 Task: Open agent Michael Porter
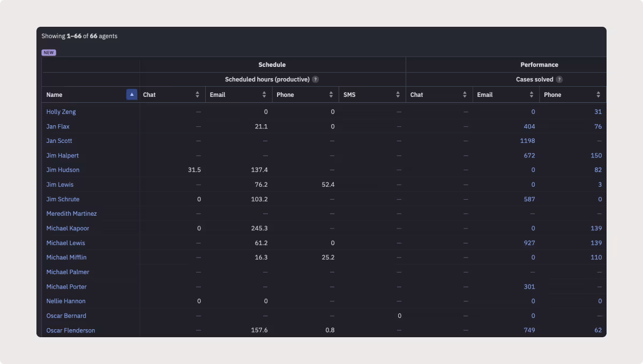[x=66, y=286]
